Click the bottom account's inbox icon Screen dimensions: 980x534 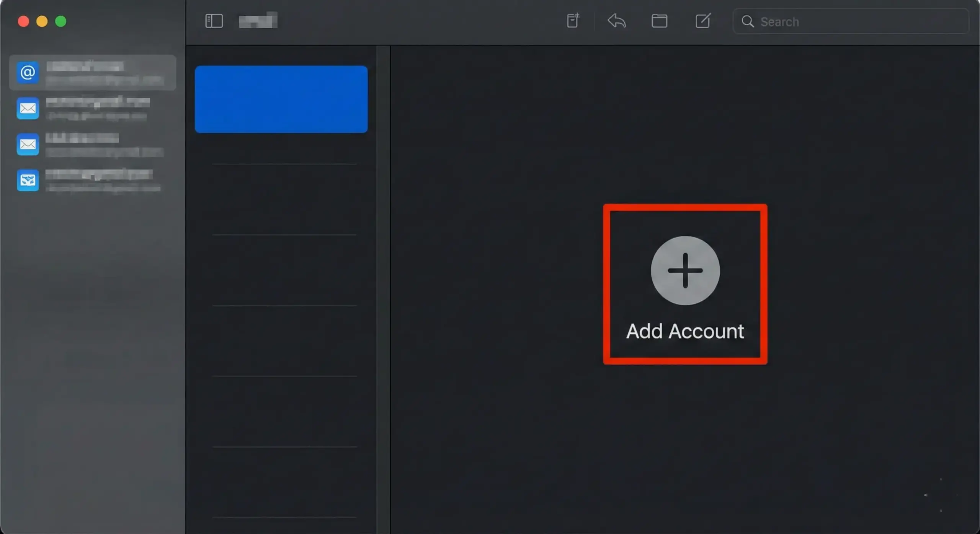pyautogui.click(x=27, y=180)
